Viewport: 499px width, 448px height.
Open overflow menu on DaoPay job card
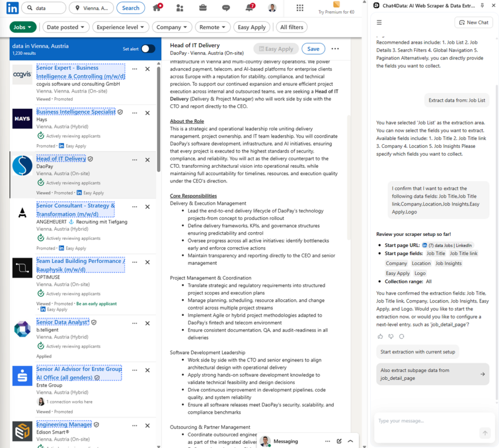[x=134, y=160]
